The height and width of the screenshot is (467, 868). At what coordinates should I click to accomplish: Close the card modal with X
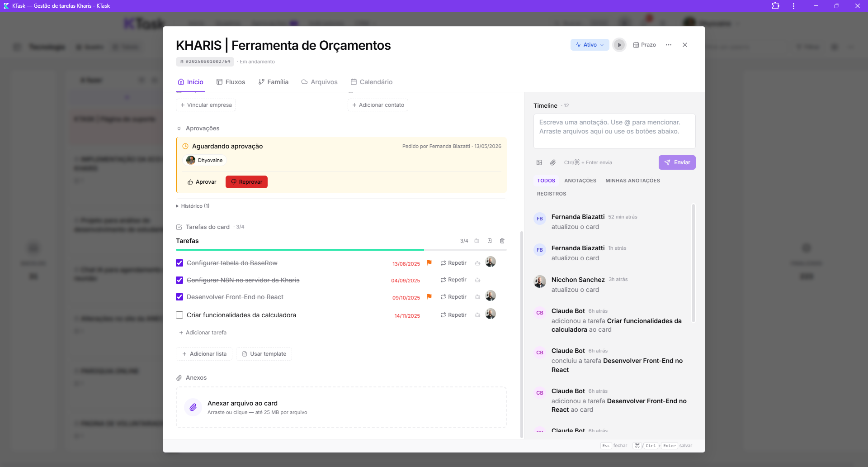click(685, 45)
